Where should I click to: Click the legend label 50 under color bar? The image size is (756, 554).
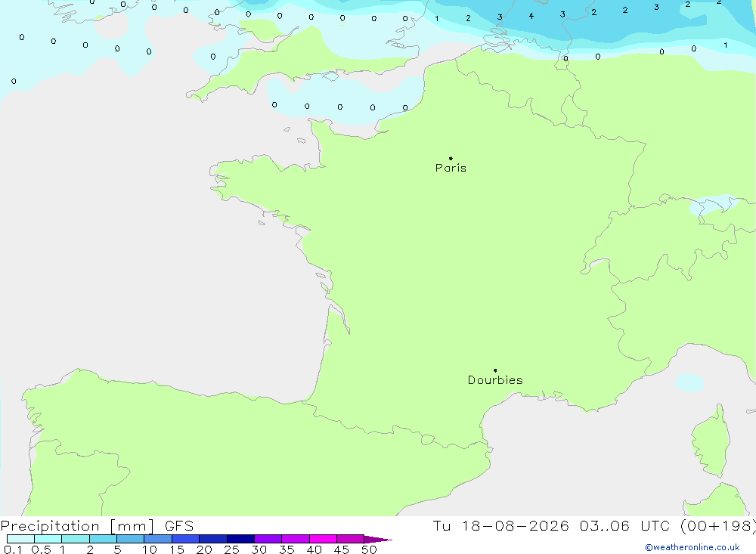point(369,549)
